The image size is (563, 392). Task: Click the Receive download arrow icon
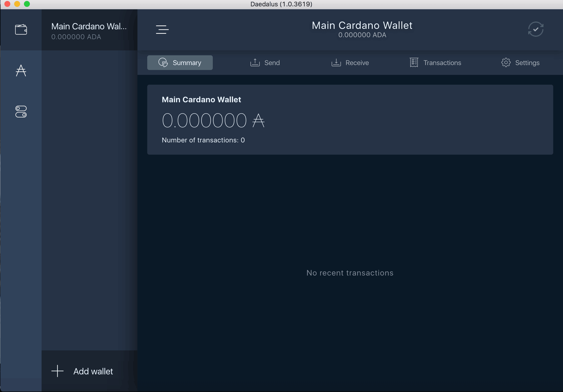point(336,62)
